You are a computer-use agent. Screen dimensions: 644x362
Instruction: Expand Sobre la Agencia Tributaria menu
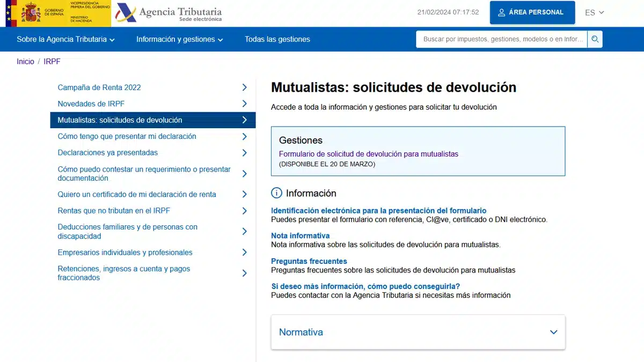click(66, 39)
